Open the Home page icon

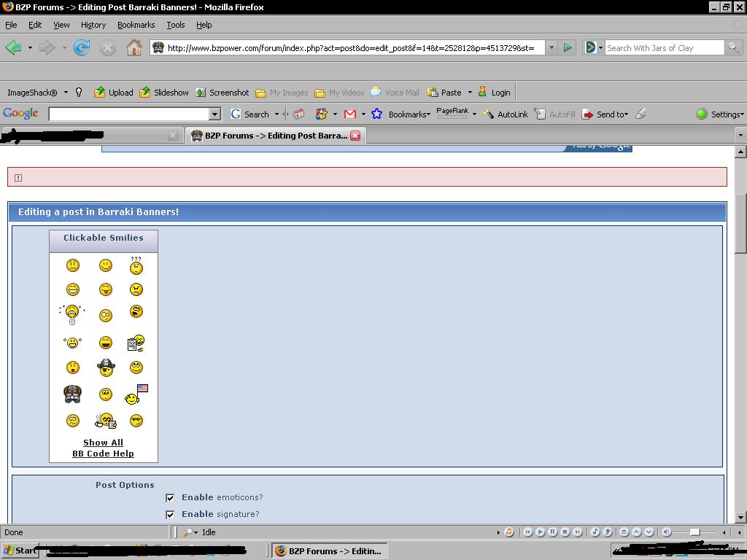(134, 47)
